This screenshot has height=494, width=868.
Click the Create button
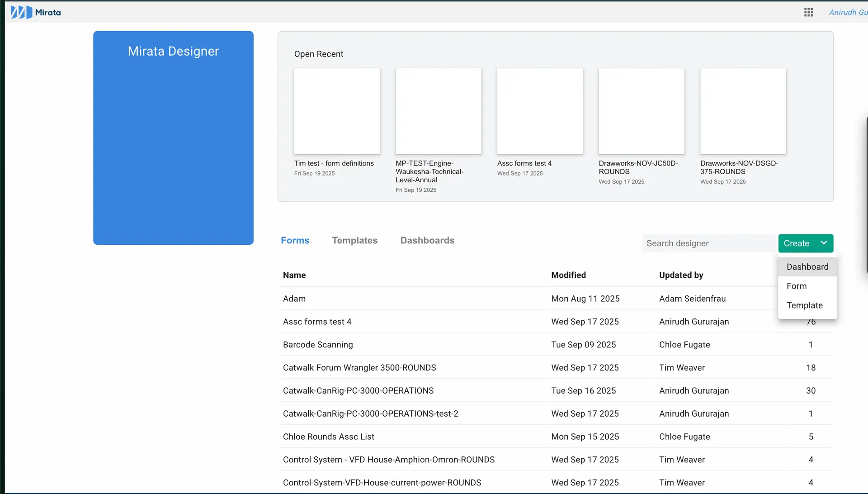tap(797, 243)
